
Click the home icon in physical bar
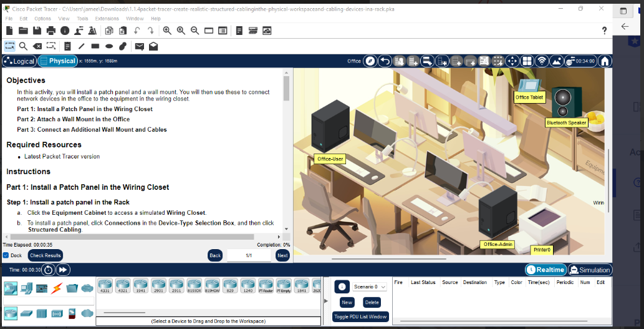pos(604,61)
